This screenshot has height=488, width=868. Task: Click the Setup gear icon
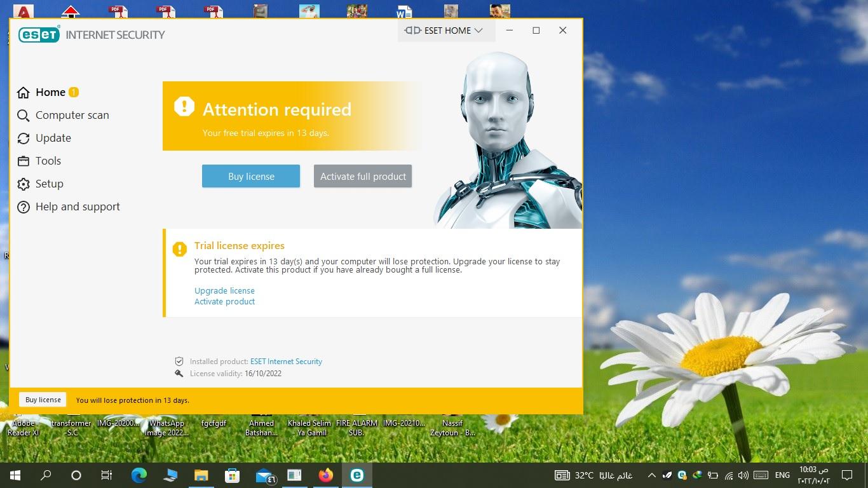(x=24, y=184)
